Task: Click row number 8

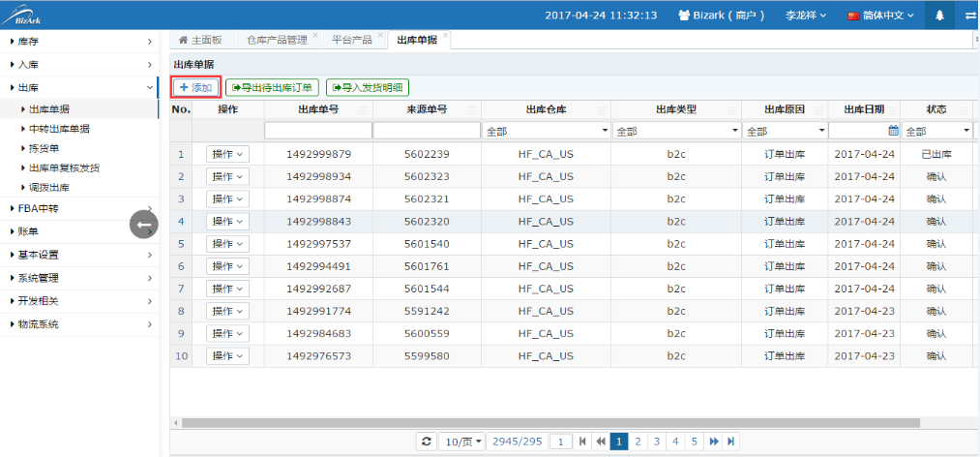Action: point(181,312)
